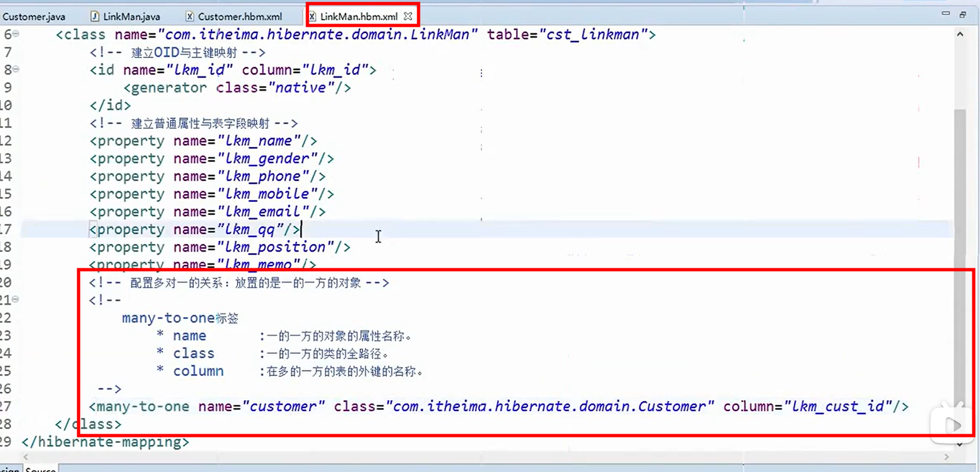The height and width of the screenshot is (472, 980).
Task: Click the vertical scrollbar down arrow
Action: [x=960, y=444]
